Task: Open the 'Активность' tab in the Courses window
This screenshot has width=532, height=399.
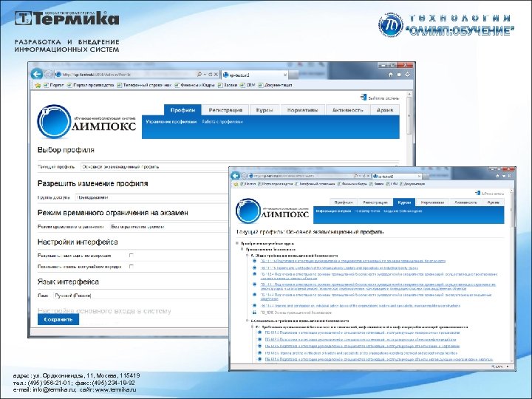Action: pos(465,202)
